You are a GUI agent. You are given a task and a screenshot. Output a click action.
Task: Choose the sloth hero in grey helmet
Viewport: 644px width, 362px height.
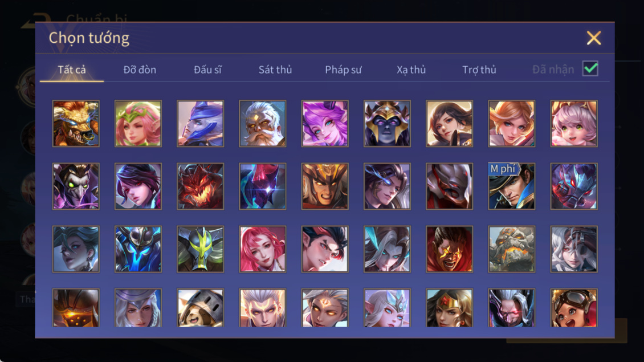tap(201, 308)
